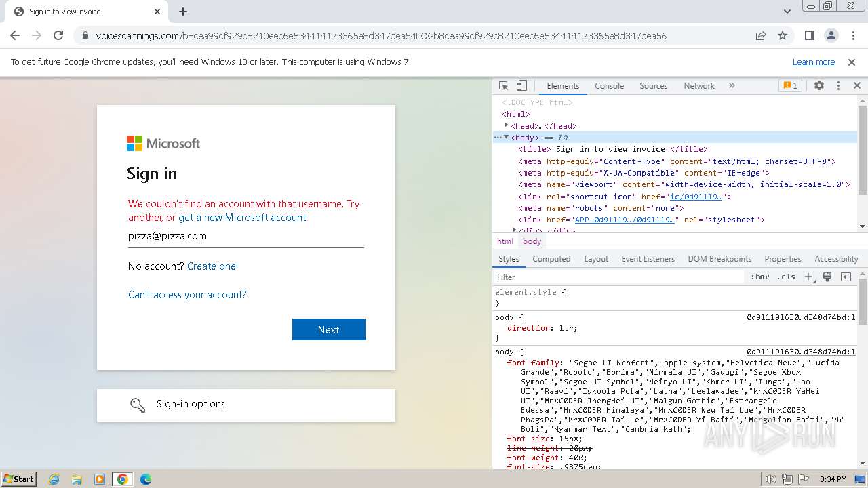This screenshot has width=868, height=488.
Task: Open Sign-in options
Action: pyautogui.click(x=246, y=405)
